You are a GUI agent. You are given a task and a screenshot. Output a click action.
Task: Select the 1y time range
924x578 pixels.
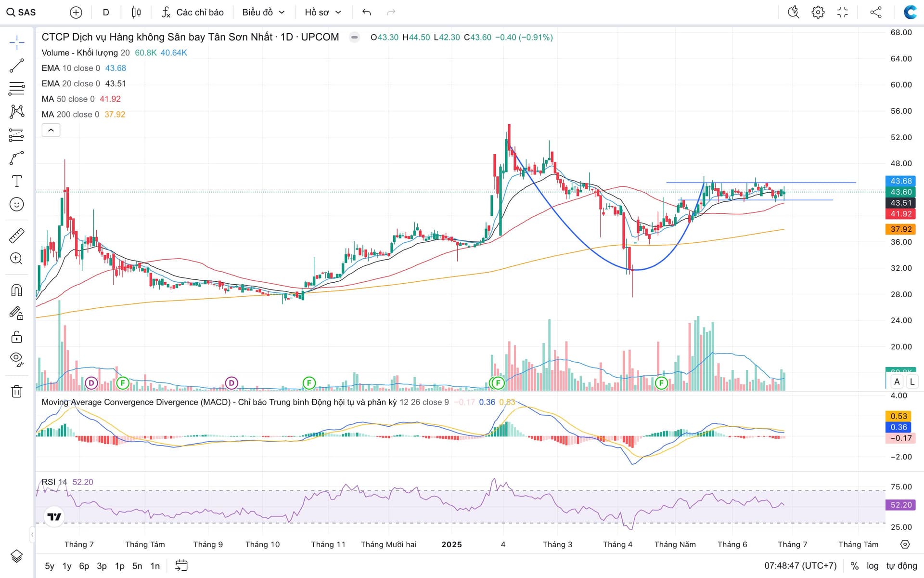(x=67, y=566)
